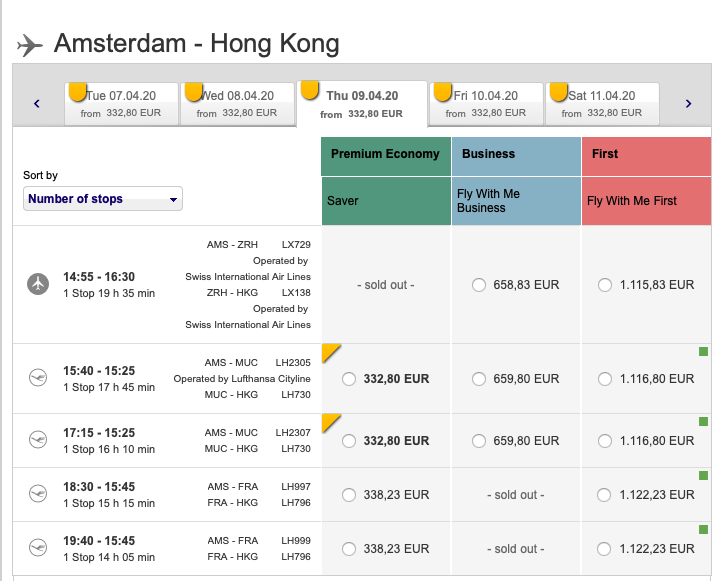Click the green square on 15:40 First fare
This screenshot has height=581, width=713.
pyautogui.click(x=703, y=351)
